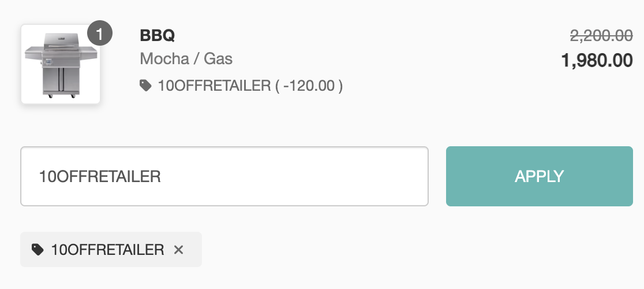Viewport: 644px width, 289px height.
Task: Focus the discount code input field
Action: [x=224, y=176]
